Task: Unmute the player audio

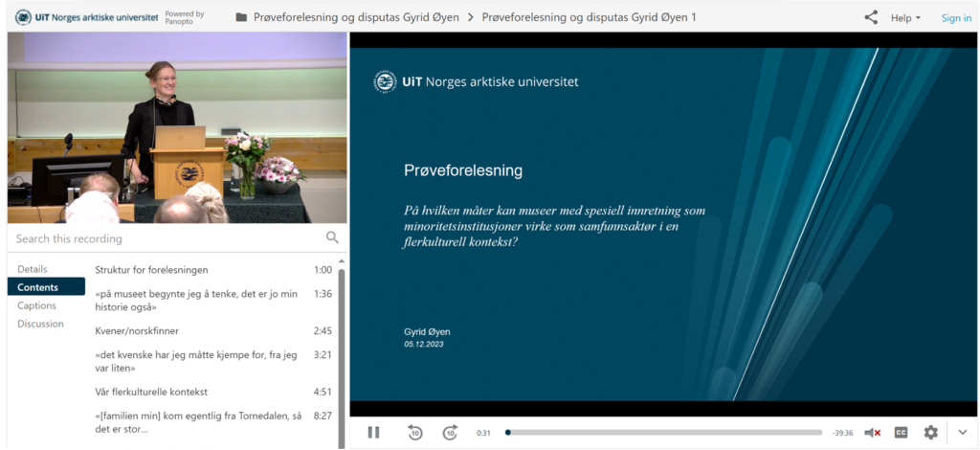Action: click(872, 433)
